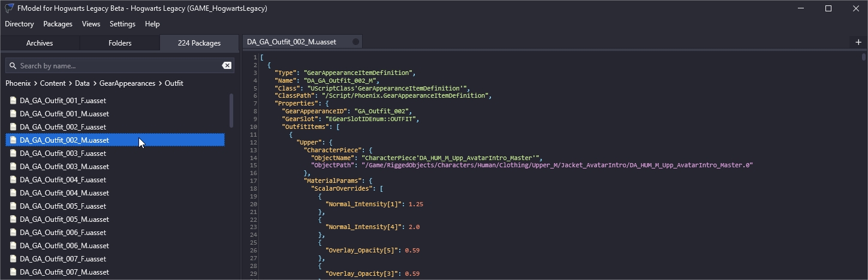This screenshot has width=868, height=280.
Task: Select DA_GA_Outfit_005_F.uasset in the package list
Action: point(115,206)
